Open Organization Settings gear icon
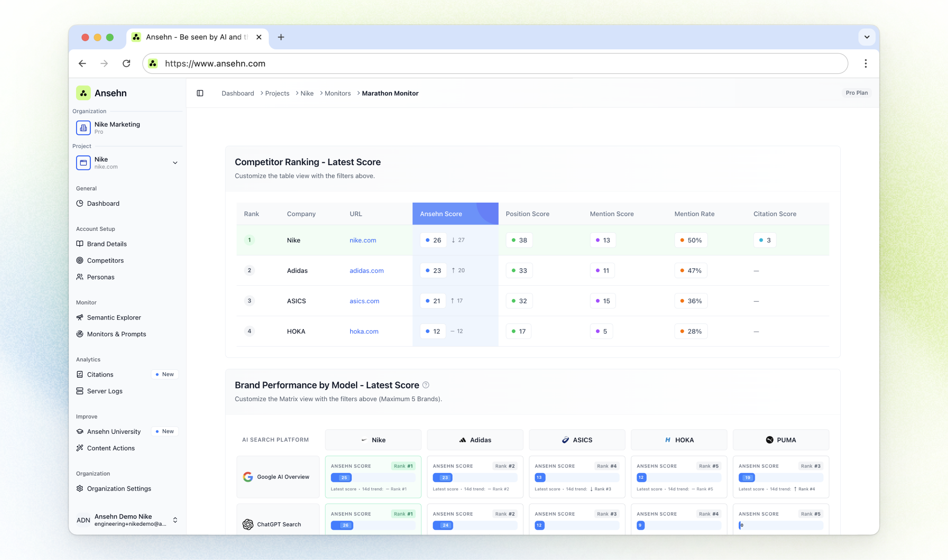This screenshot has height=560, width=948. click(x=80, y=488)
